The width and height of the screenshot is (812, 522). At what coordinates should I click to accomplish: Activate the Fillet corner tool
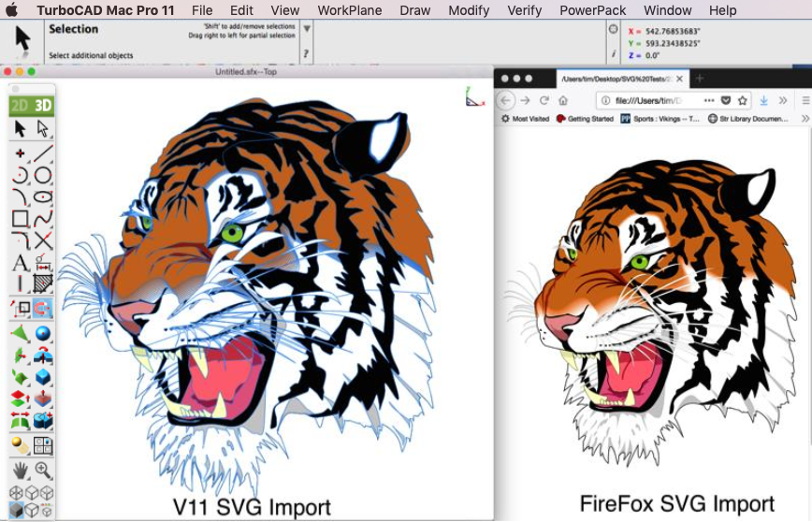point(21,240)
